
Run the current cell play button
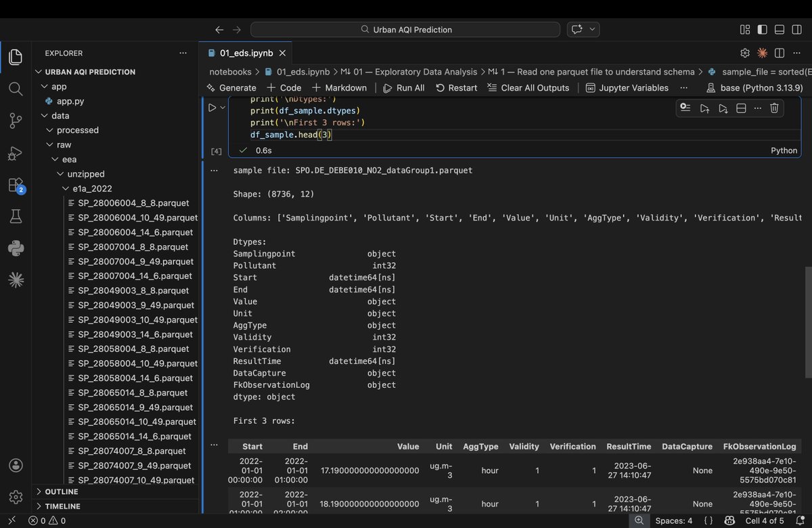(x=212, y=107)
